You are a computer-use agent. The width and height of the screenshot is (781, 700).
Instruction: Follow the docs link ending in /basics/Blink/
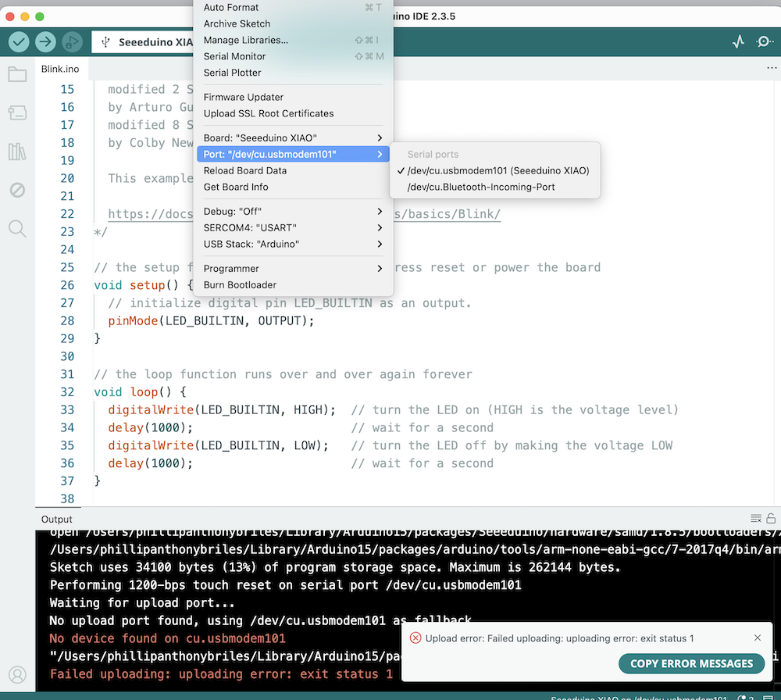pyautogui.click(x=448, y=214)
